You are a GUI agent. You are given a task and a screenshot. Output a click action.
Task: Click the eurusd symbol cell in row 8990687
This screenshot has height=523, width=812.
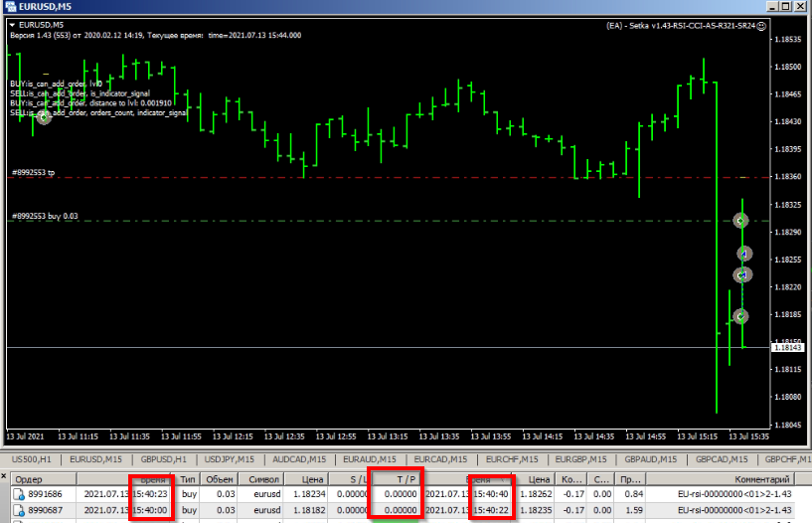[266, 511]
